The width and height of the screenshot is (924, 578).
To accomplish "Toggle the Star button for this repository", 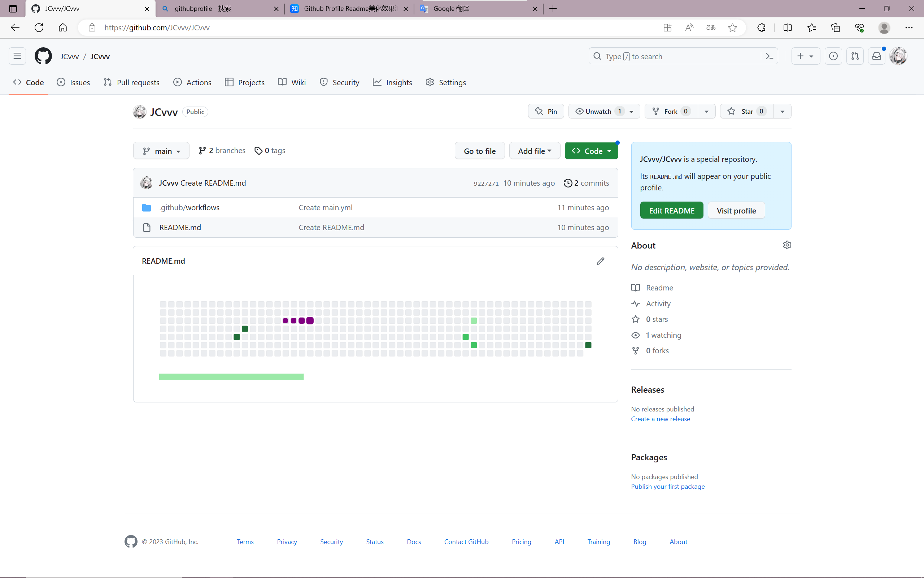I will [x=746, y=111].
